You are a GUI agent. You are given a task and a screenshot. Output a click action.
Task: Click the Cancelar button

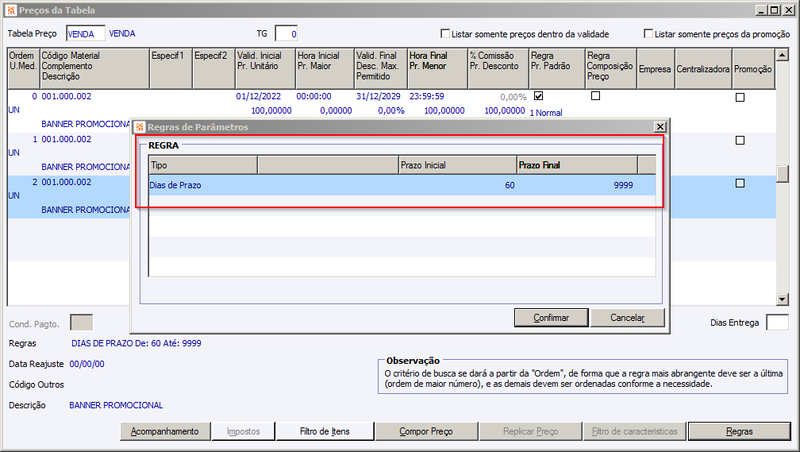coord(627,318)
